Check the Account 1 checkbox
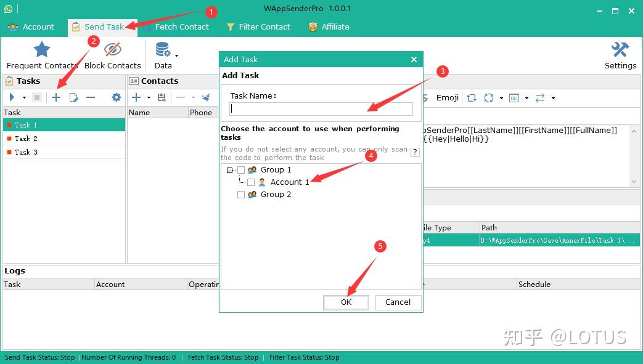 point(251,182)
